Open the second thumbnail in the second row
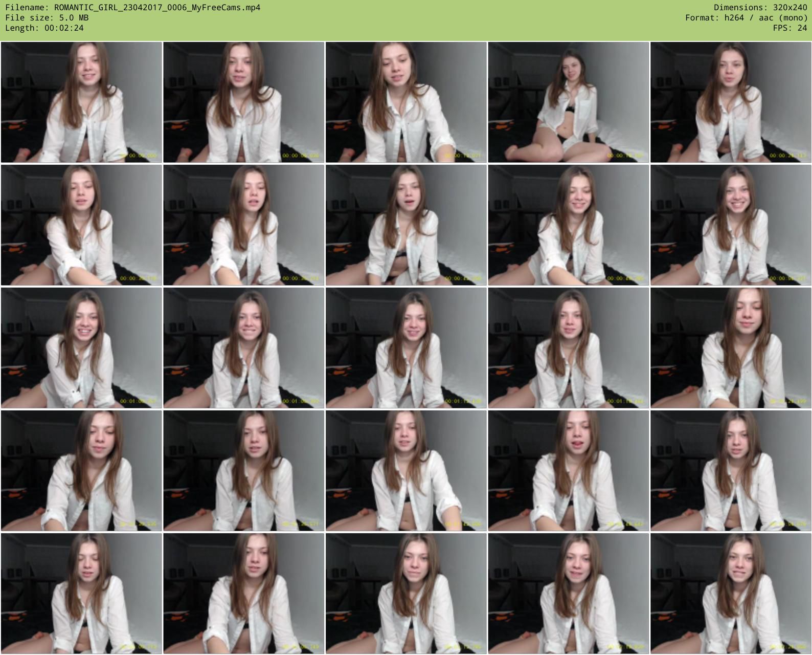 (x=244, y=225)
